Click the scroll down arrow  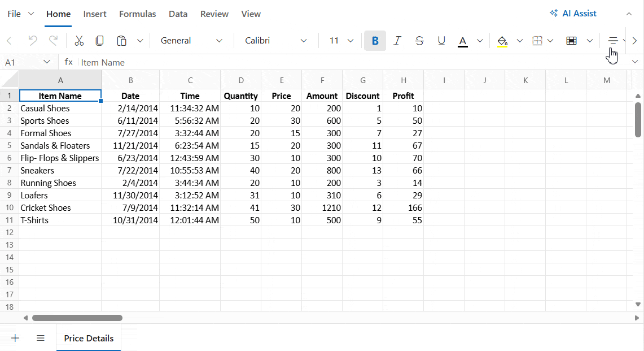(638, 305)
